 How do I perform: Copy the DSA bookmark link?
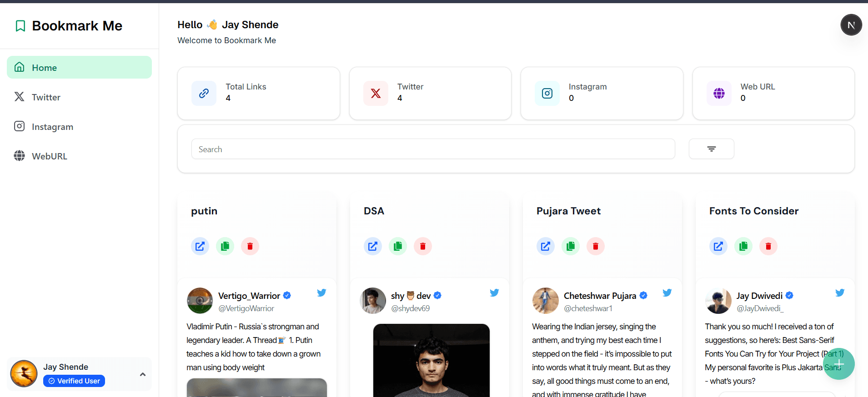click(x=398, y=246)
